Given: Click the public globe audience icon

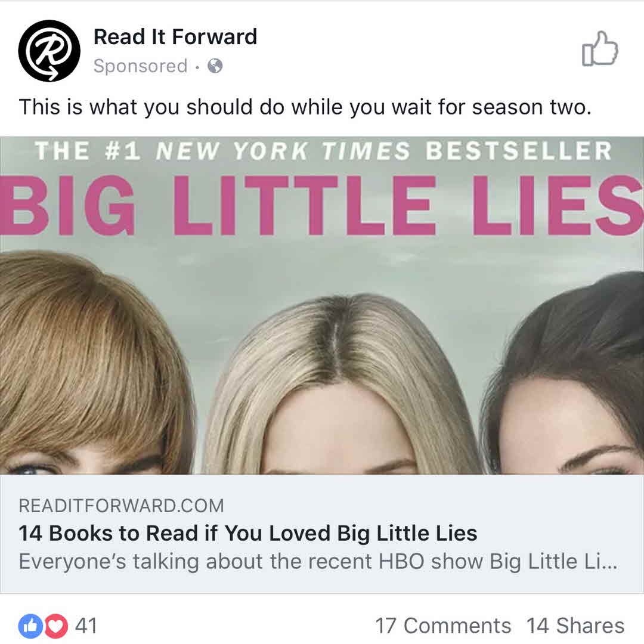Looking at the screenshot, I should [215, 66].
